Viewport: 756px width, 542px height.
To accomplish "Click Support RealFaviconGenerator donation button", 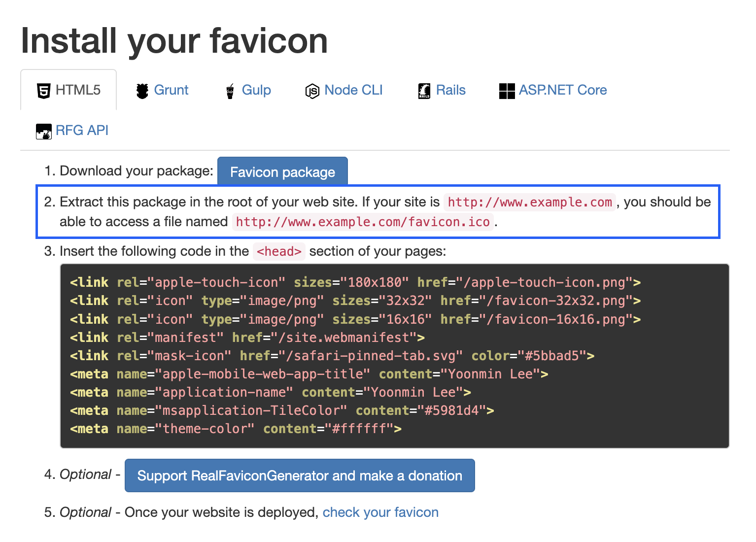I will coord(300,475).
